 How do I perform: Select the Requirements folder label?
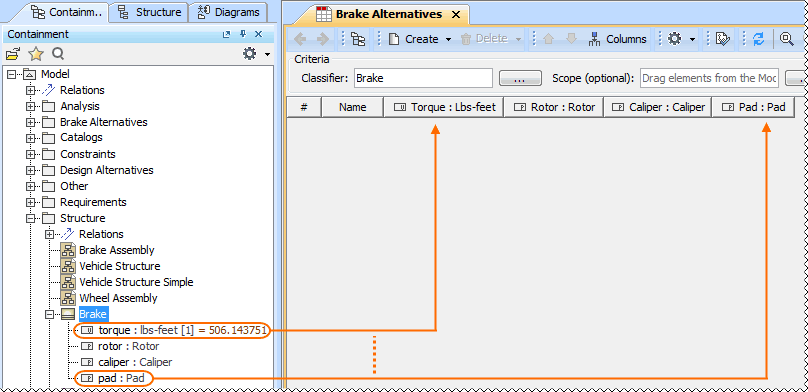point(93,202)
